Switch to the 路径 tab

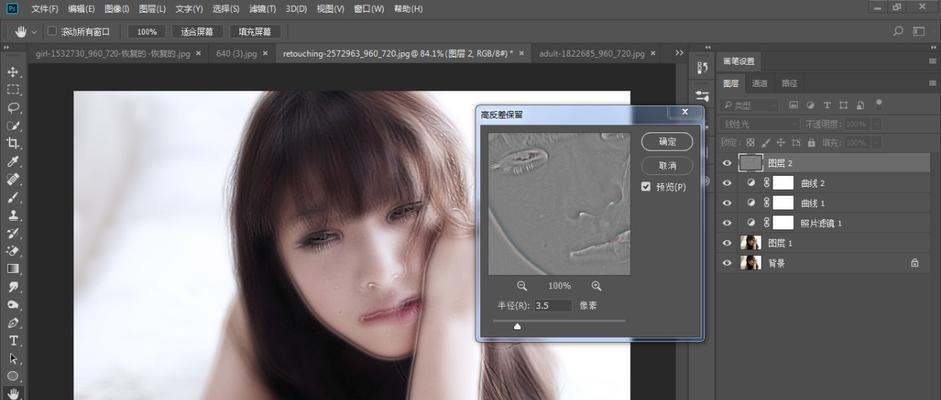[x=789, y=83]
